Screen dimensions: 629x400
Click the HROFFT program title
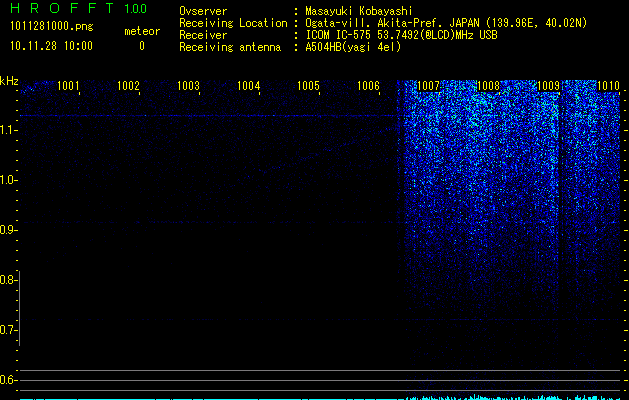coord(62,8)
